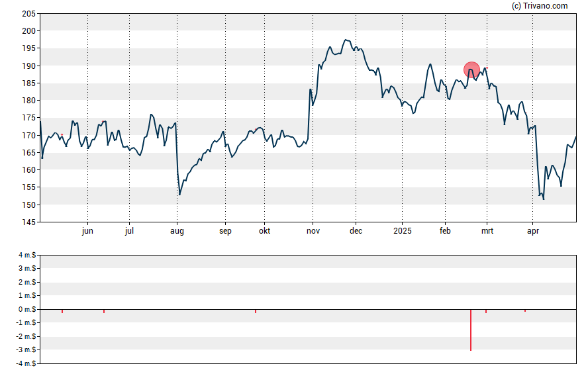Click the '3 m.$' volume axis label
588x374 pixels.
[27, 268]
